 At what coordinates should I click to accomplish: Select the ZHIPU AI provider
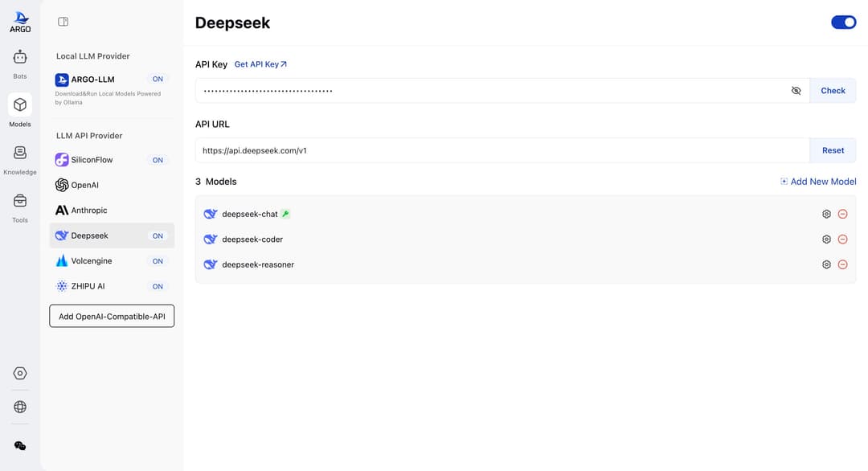pyautogui.click(x=112, y=286)
